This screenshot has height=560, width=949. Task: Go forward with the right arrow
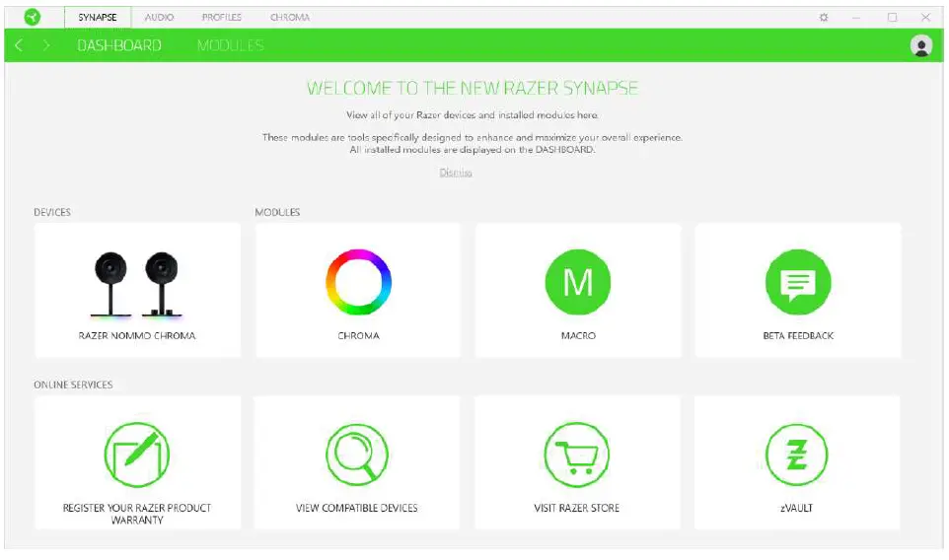tap(46, 45)
